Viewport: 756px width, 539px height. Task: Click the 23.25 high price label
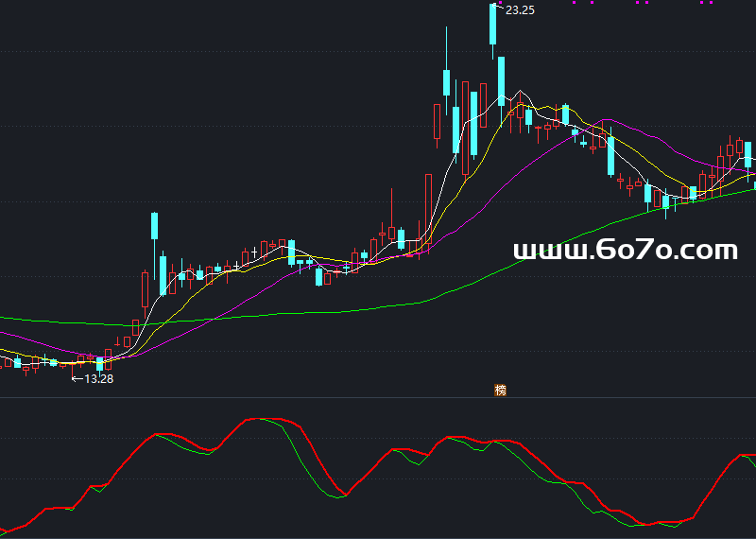point(520,10)
